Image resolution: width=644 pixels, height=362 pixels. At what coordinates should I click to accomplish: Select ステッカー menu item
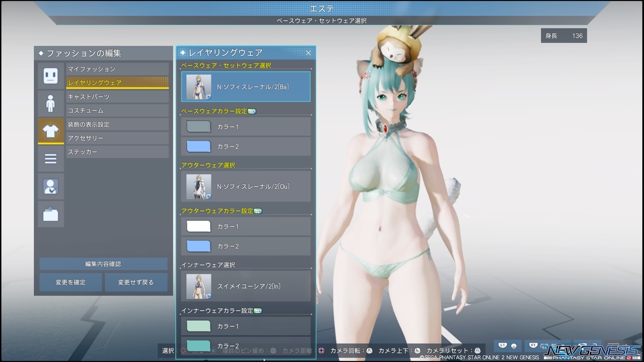click(x=118, y=152)
